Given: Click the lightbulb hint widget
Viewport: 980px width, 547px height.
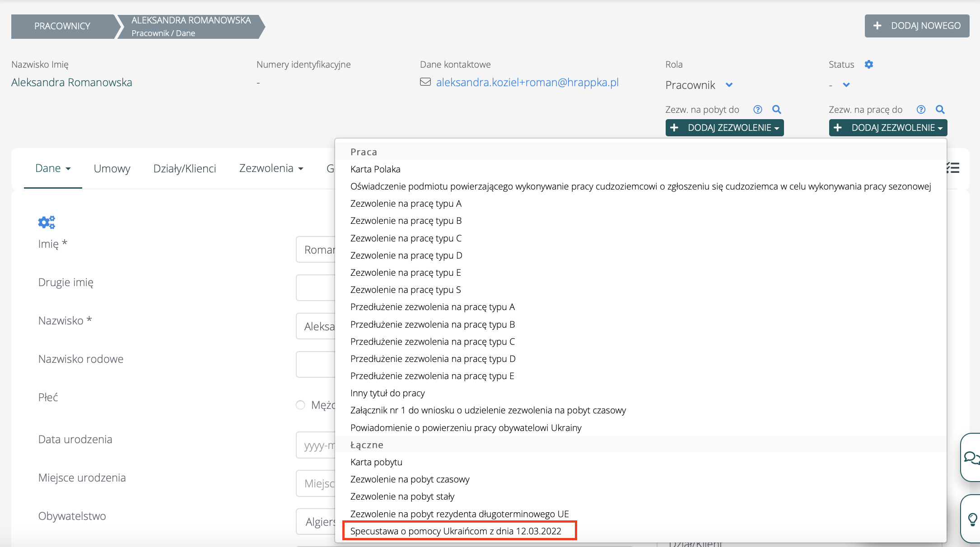Looking at the screenshot, I should pos(972,519).
